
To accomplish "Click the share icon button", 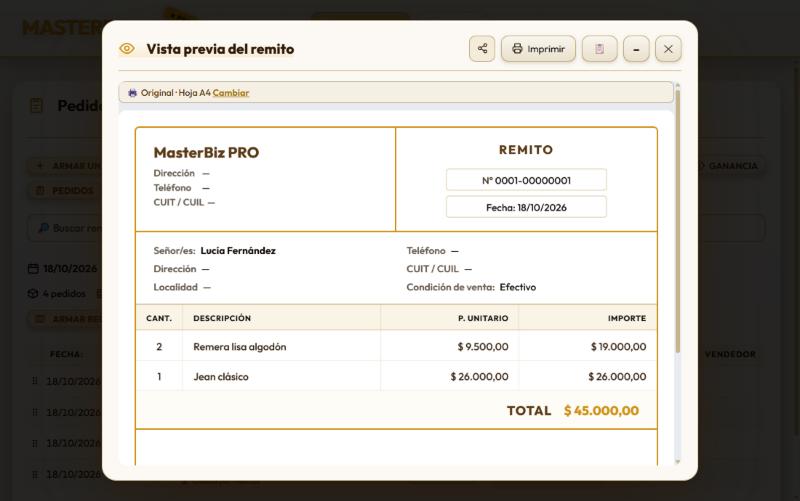I will (482, 49).
